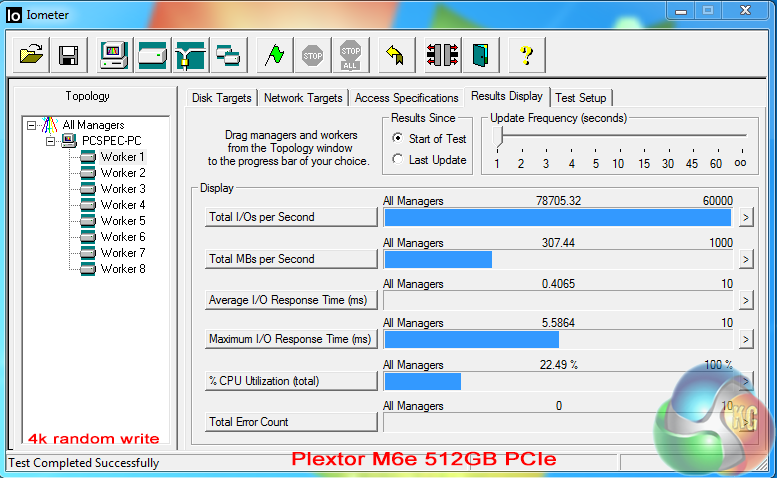Collapse PCSPEC-PC tree node

[50, 141]
